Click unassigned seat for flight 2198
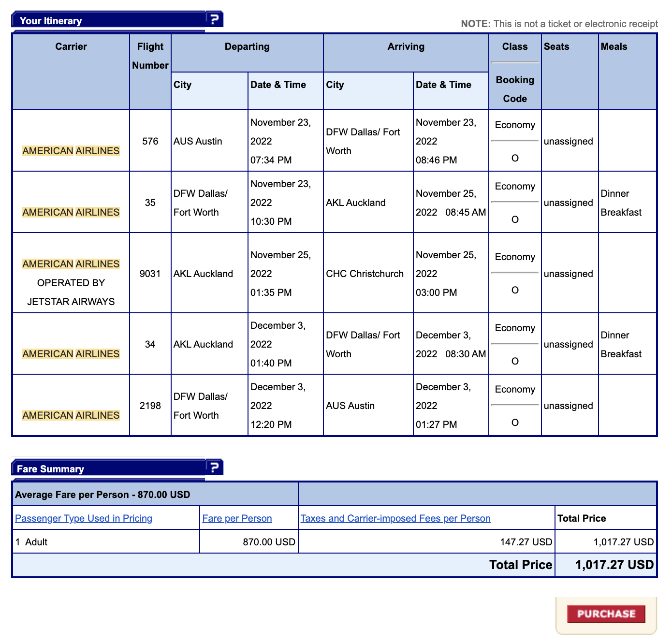The image size is (672, 643). (569, 406)
